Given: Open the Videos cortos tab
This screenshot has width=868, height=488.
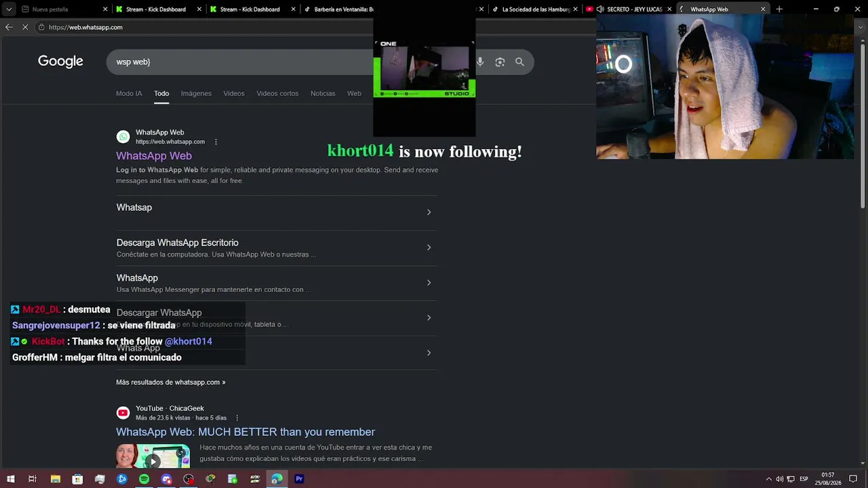Looking at the screenshot, I should (277, 94).
